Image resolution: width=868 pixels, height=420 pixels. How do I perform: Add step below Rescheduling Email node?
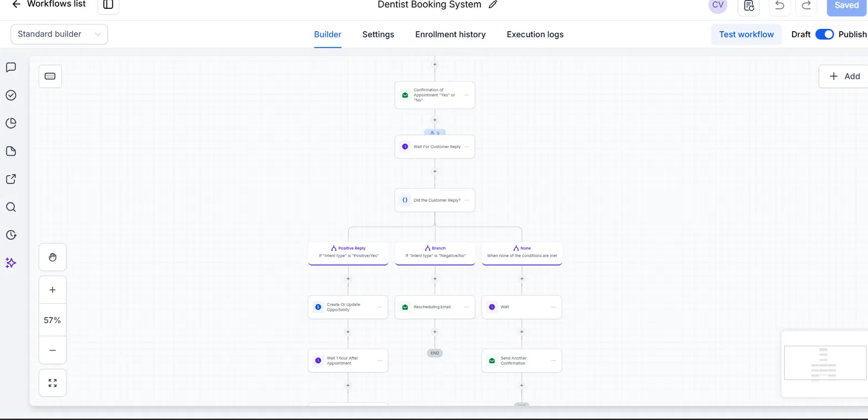pyautogui.click(x=435, y=332)
